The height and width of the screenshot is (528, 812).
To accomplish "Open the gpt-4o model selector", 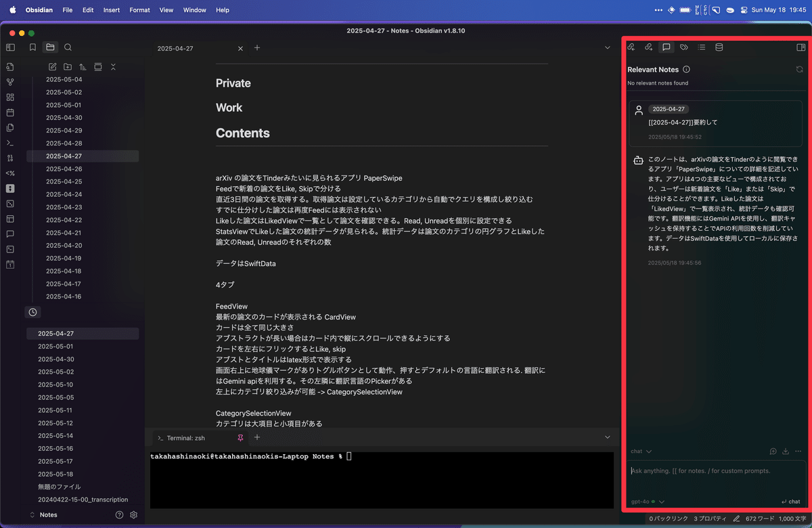I will point(641,502).
